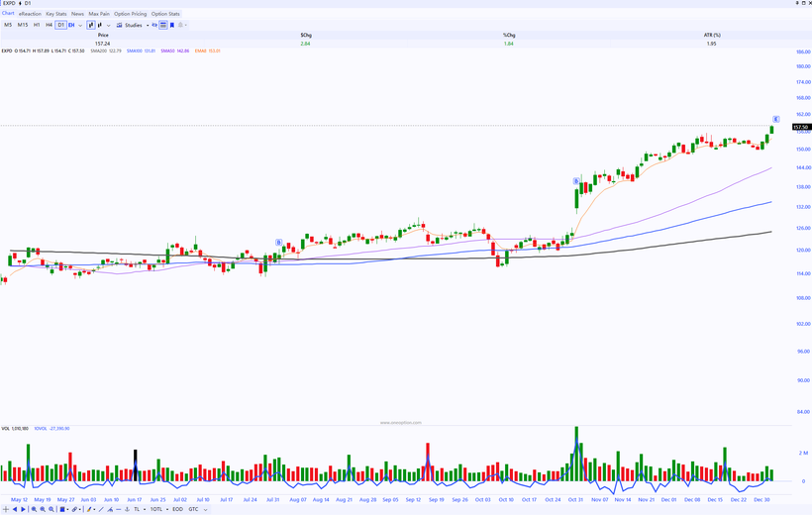812x515 pixels.
Task: Click the EOD button
Action: click(x=177, y=509)
